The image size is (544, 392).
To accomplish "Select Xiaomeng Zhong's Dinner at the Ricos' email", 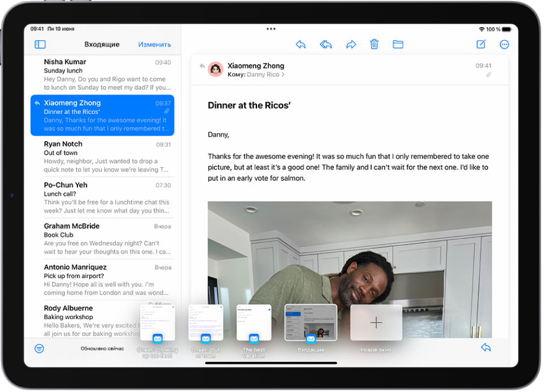I will (102, 115).
